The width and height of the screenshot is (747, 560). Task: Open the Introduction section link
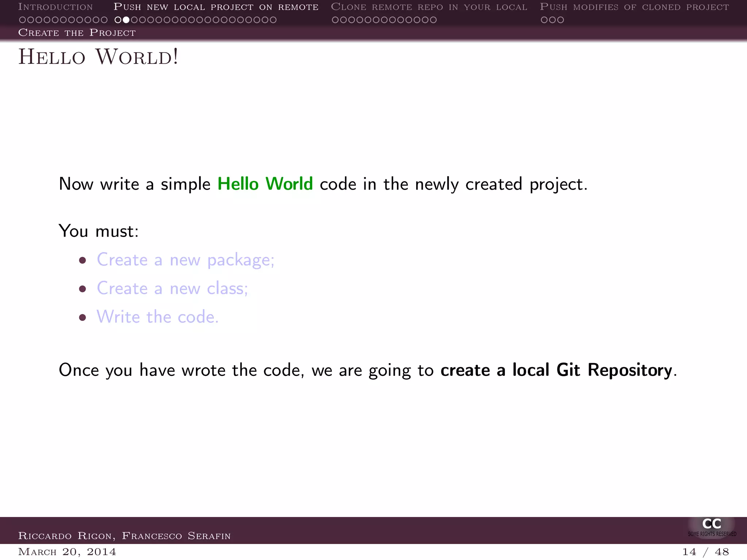coord(55,7)
